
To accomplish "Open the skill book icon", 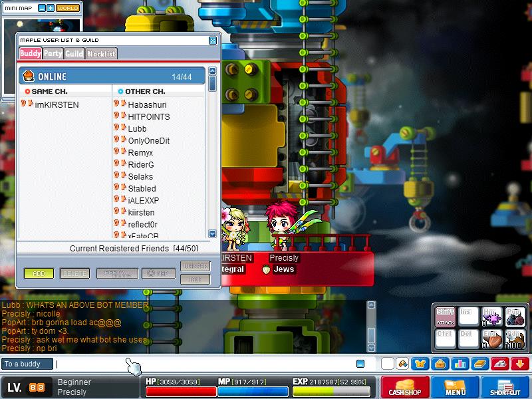I will click(x=479, y=364).
